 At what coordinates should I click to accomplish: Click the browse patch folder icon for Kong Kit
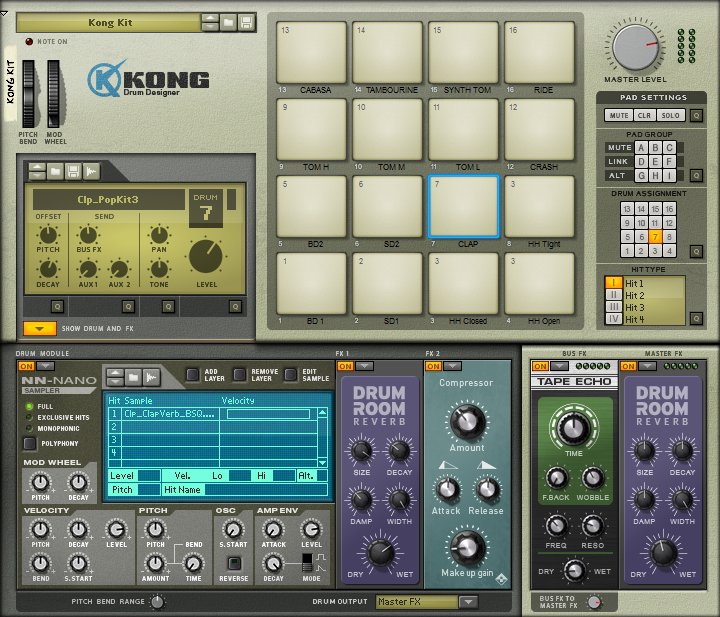pyautogui.click(x=228, y=21)
